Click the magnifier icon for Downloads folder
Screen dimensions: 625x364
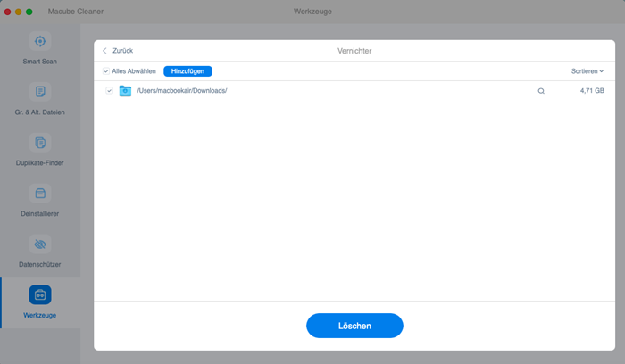[x=541, y=91]
